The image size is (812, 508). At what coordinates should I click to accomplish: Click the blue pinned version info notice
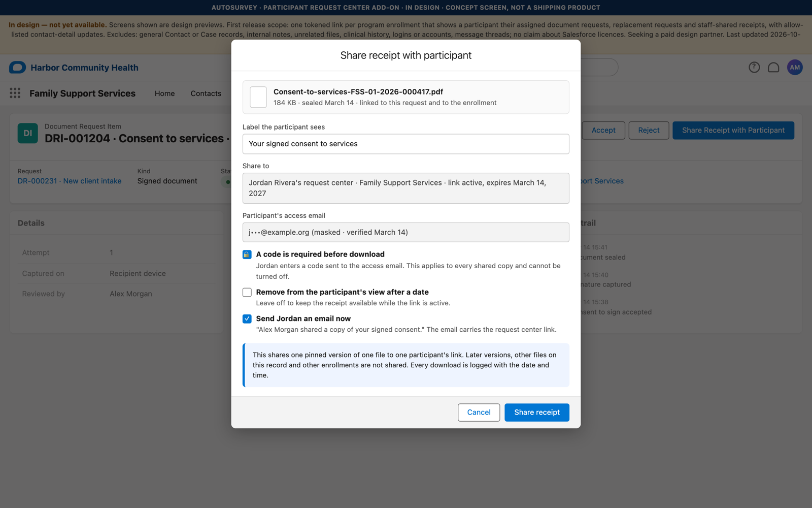(406, 365)
